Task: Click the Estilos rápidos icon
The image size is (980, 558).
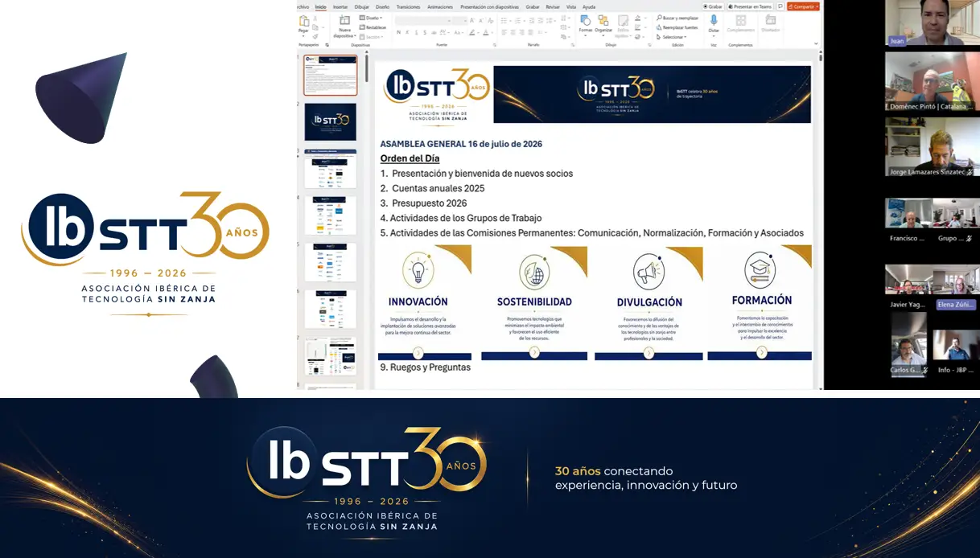Action: coord(624,20)
